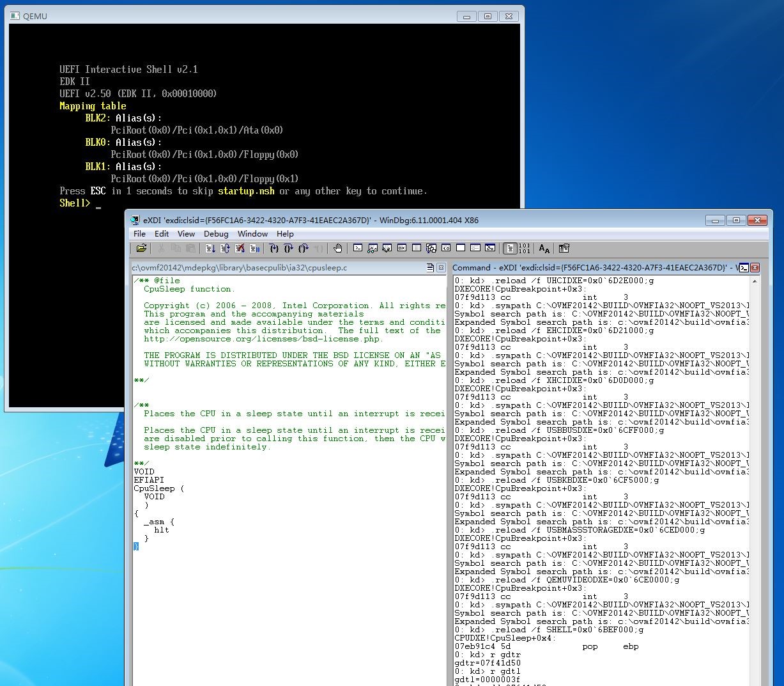This screenshot has height=686, width=784.
Task: Click the Stop Debugging toolbar icon
Action: (x=240, y=248)
